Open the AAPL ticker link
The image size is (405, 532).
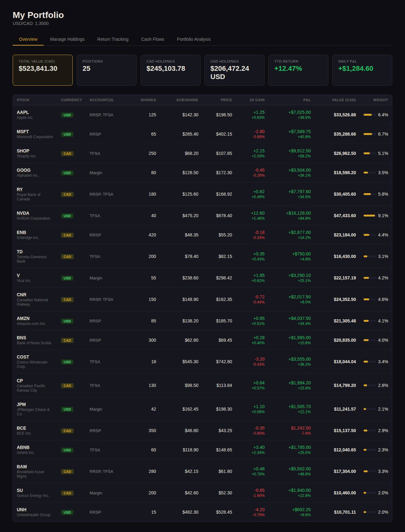23,112
